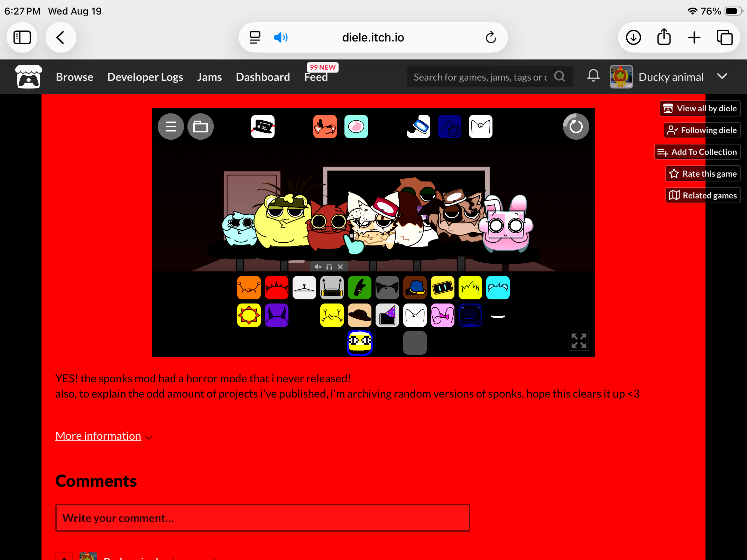Select the dark blue swirl bonus icon
The image size is (747, 560).
(x=450, y=127)
